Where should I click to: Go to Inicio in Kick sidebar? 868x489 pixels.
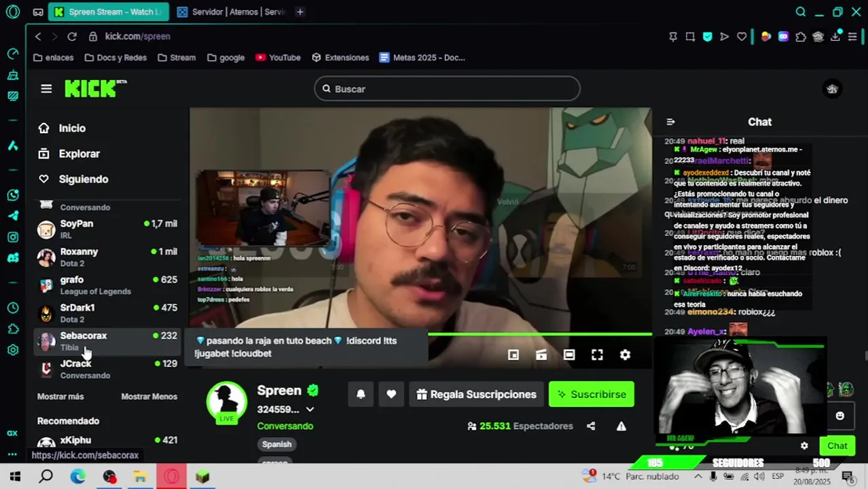point(72,128)
